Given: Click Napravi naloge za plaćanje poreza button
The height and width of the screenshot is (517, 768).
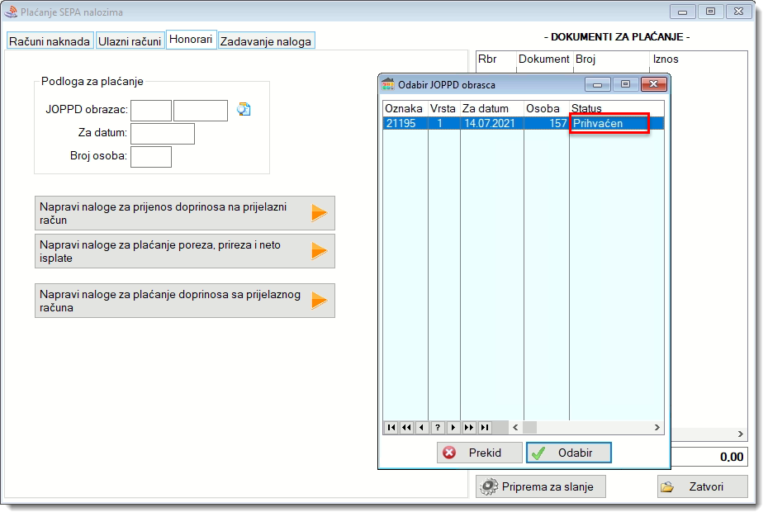Looking at the screenshot, I should pyautogui.click(x=184, y=251).
